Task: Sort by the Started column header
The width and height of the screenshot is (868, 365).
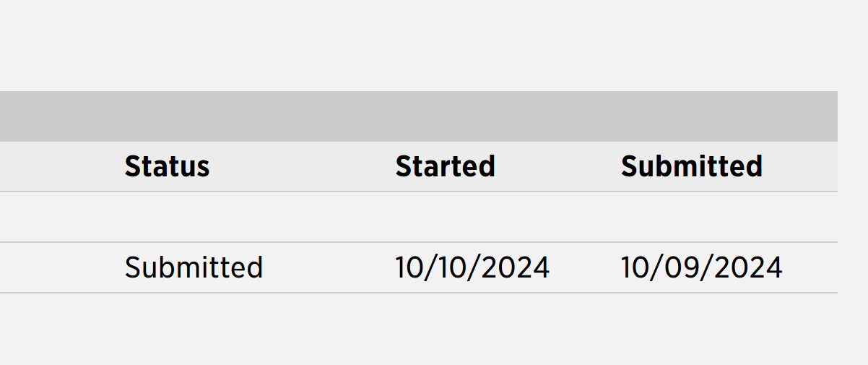Action: click(x=445, y=166)
